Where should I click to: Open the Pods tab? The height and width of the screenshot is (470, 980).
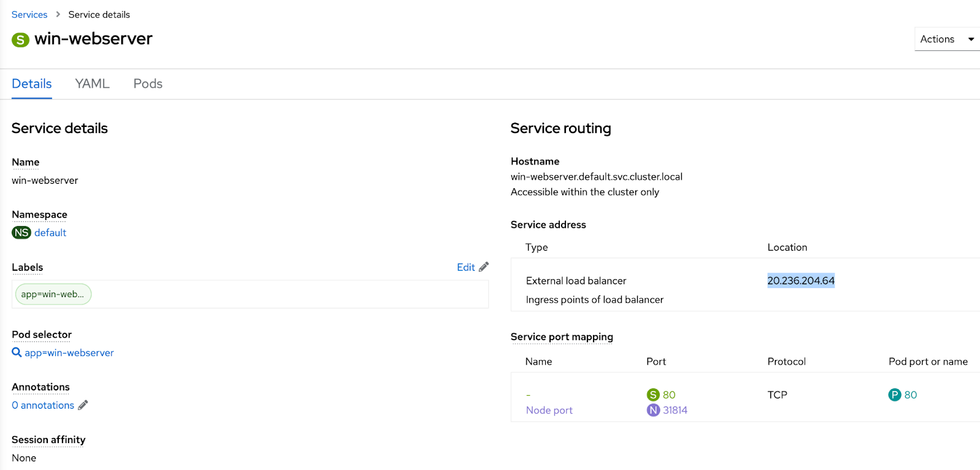click(147, 83)
